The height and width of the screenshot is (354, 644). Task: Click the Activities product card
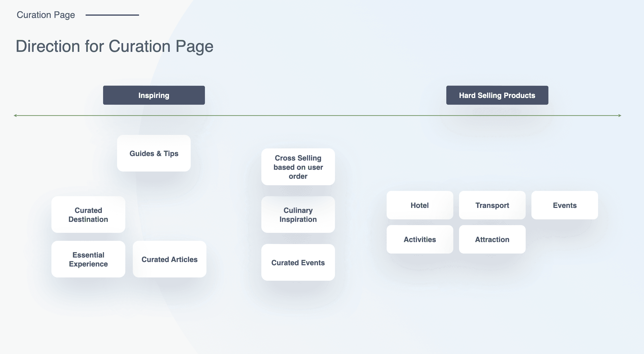pos(420,239)
